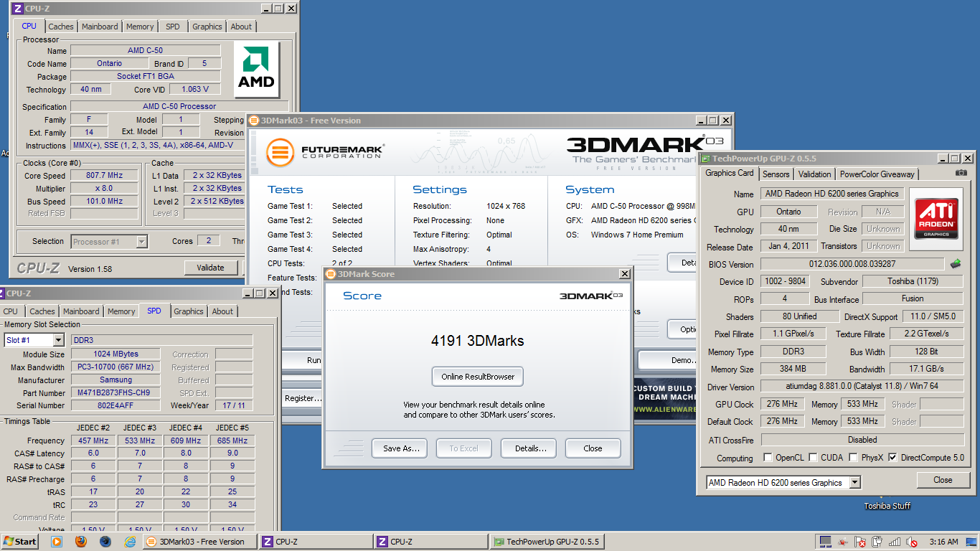Select the Graphics Card tab in GPU-Z
This screenshot has width=980, height=551.
[x=730, y=173]
